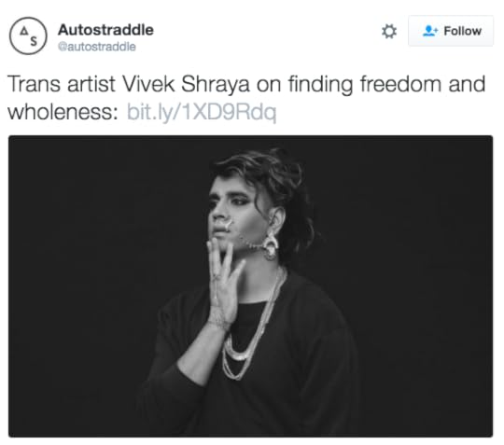Follow the Autostraddle account
The height and width of the screenshot is (445, 504).
[451, 31]
